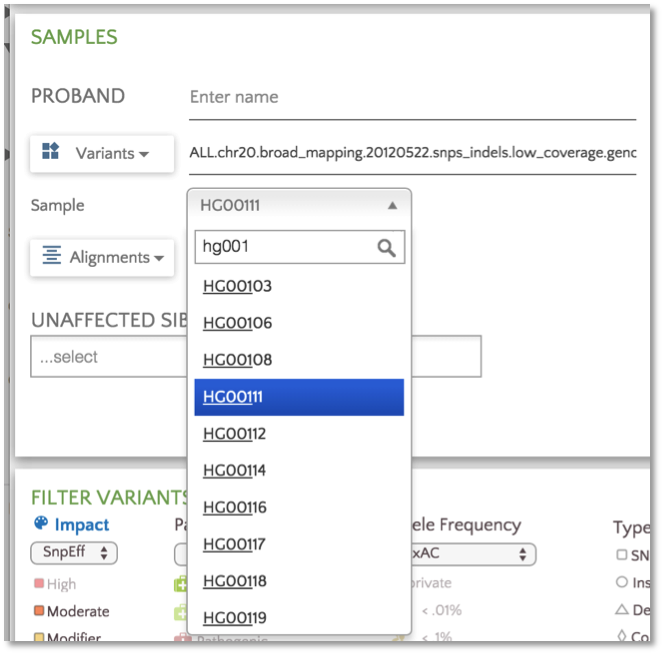Select sample HG00114
The width and height of the screenshot is (664, 655).
[x=299, y=470]
